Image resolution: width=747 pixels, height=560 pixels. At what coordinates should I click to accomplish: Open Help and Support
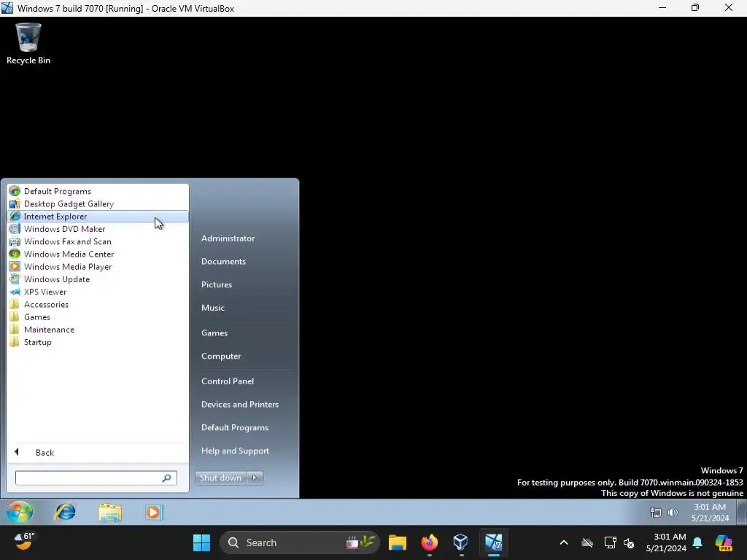pyautogui.click(x=235, y=451)
